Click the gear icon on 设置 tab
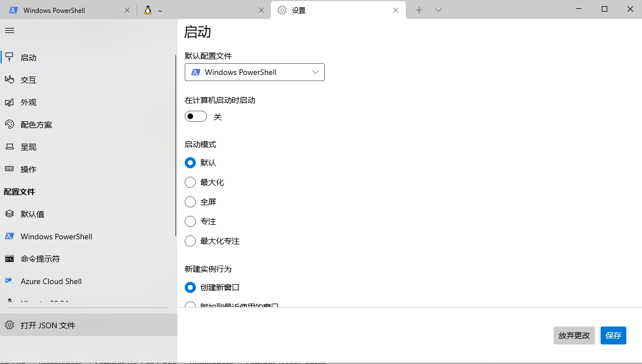 [x=282, y=10]
